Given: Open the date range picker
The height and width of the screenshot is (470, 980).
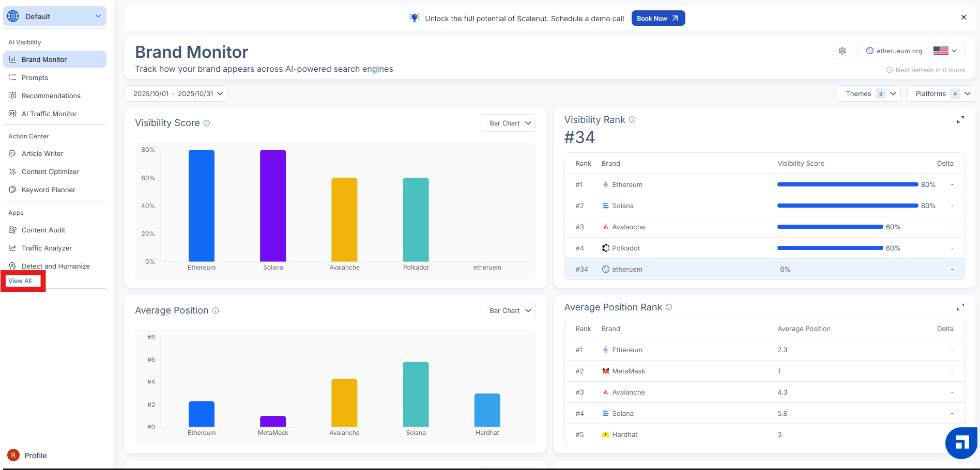Looking at the screenshot, I should 176,93.
